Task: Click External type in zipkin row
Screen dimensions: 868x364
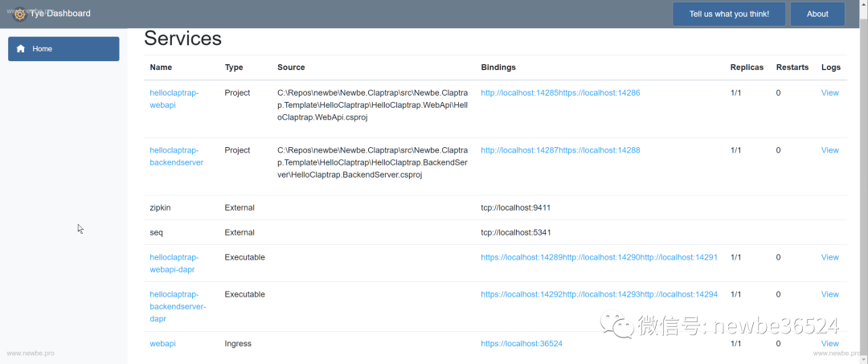Action: (x=240, y=208)
